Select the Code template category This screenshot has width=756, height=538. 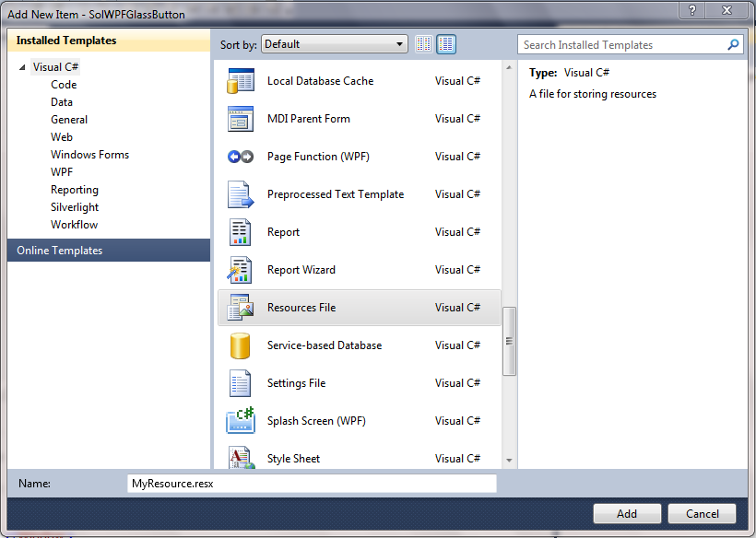64,85
